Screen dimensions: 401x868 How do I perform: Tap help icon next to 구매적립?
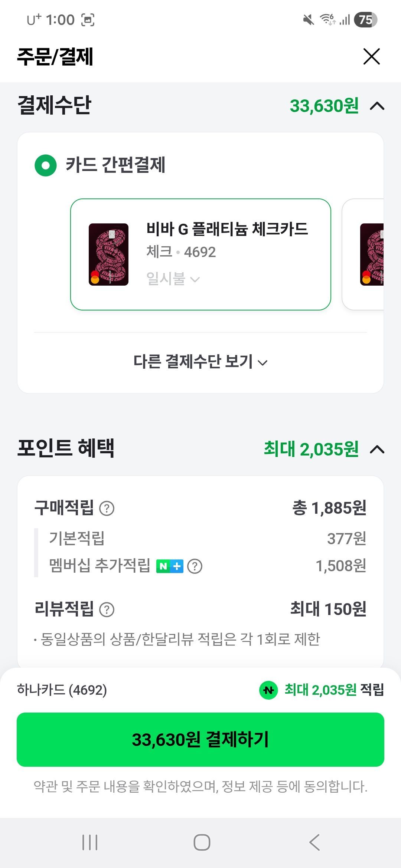(107, 508)
